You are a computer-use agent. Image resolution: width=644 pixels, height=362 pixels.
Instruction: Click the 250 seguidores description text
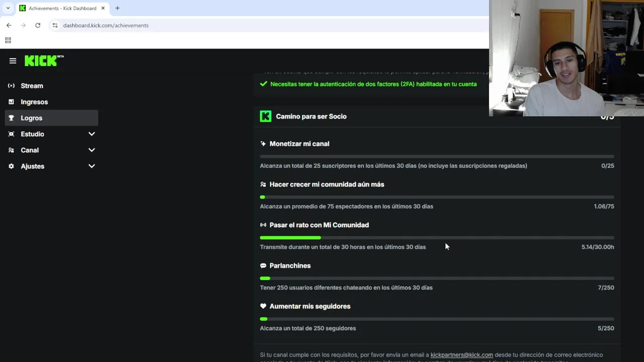(x=308, y=328)
